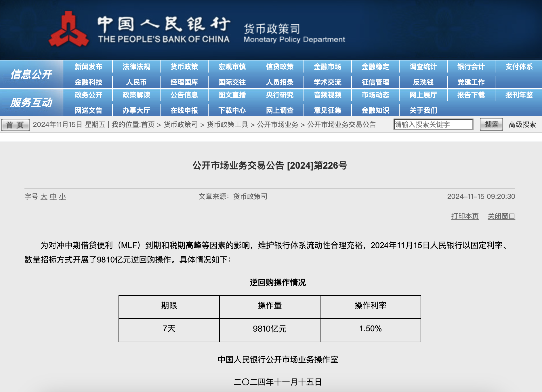Image resolution: width=542 pixels, height=392 pixels.
Task: Follow the 公开市场业务交易公告 breadcrumb link
Action: pyautogui.click(x=342, y=125)
